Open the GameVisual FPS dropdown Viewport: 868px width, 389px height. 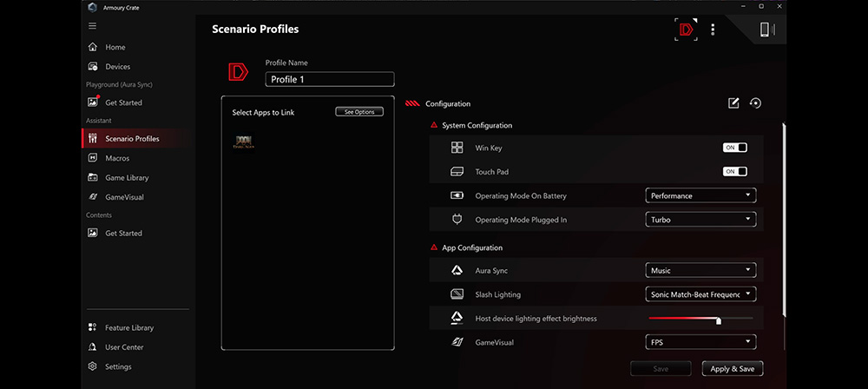tap(700, 342)
